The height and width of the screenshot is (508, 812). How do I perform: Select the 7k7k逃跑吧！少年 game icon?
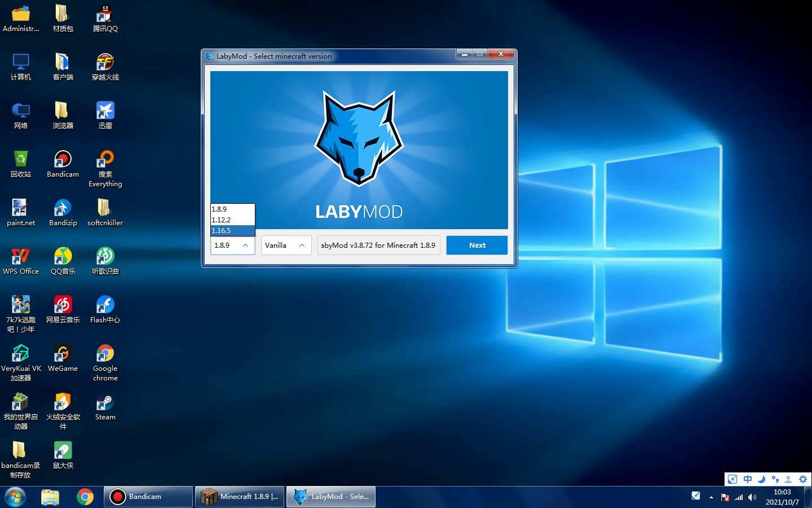point(21,314)
